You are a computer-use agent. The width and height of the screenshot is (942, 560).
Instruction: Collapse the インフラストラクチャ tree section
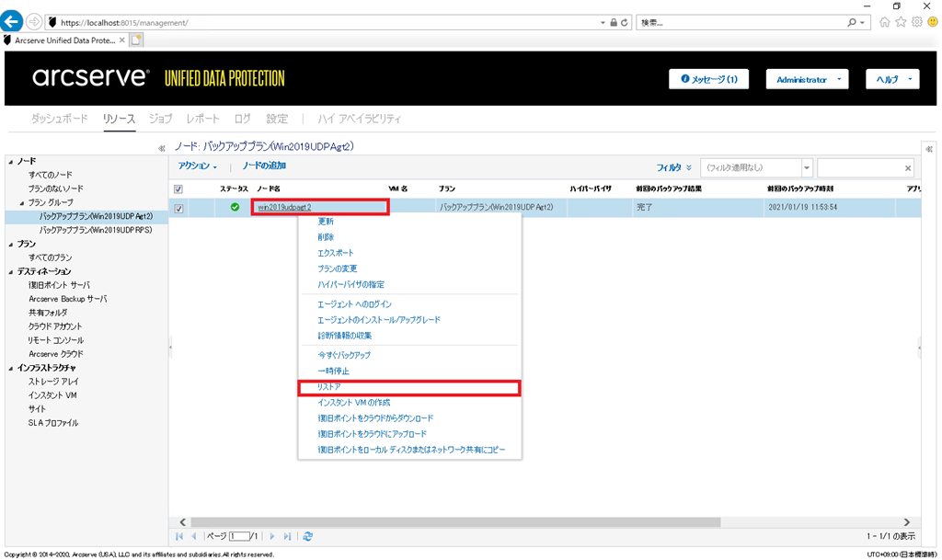click(x=11, y=368)
